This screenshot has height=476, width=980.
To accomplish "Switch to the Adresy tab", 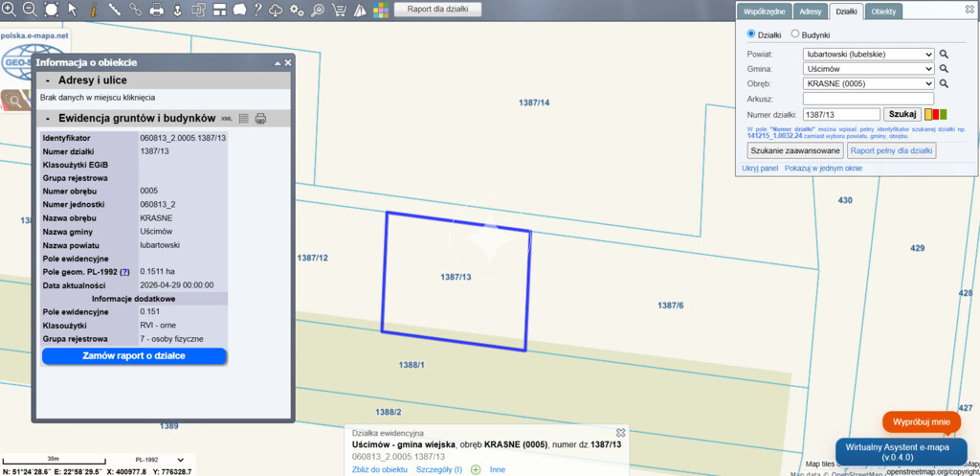I will click(811, 11).
